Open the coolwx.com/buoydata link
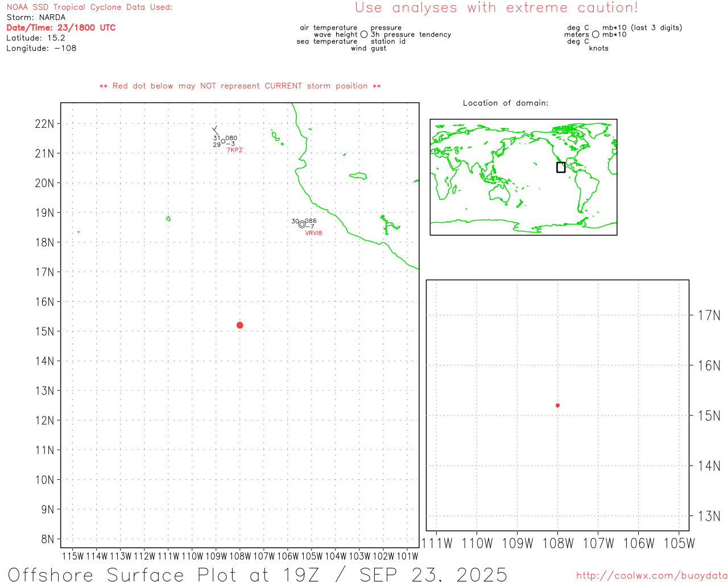The image size is (728, 582). point(651,576)
